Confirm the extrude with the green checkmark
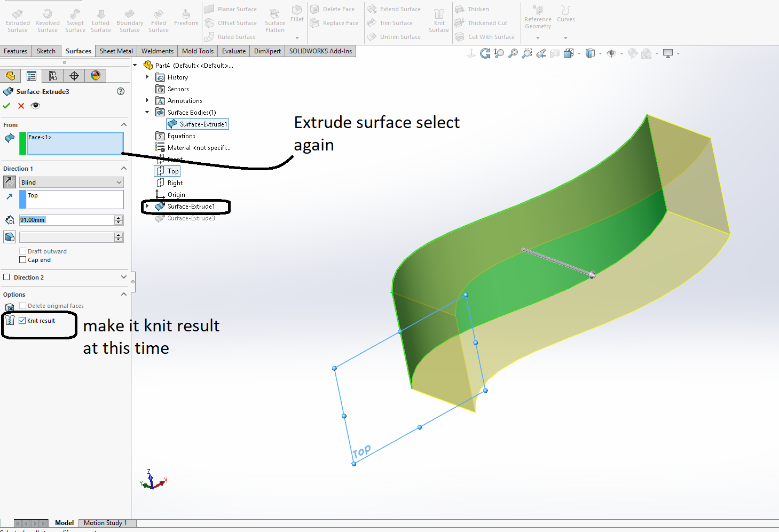 point(6,106)
